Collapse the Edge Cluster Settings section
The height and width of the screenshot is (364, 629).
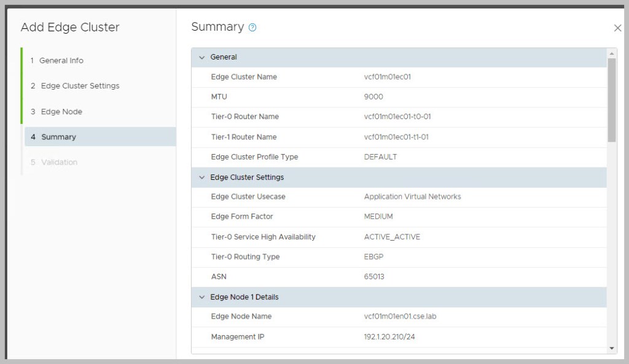click(x=201, y=177)
